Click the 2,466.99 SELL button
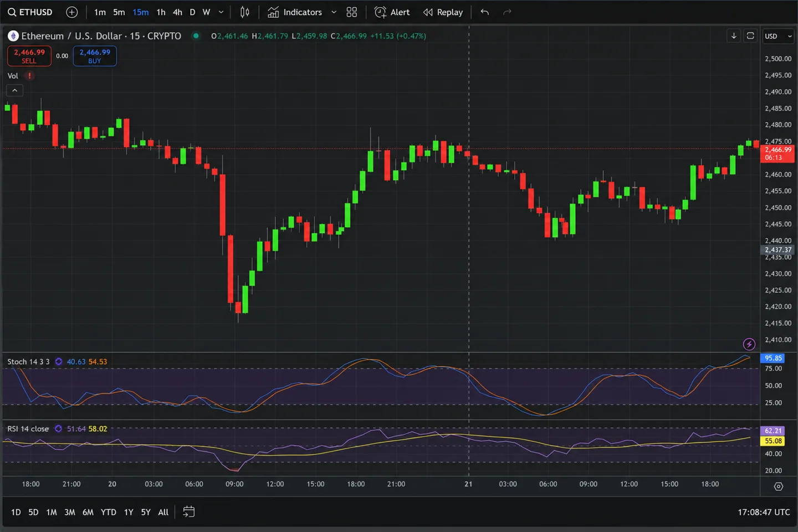Image resolution: width=798 pixels, height=532 pixels. coord(29,56)
